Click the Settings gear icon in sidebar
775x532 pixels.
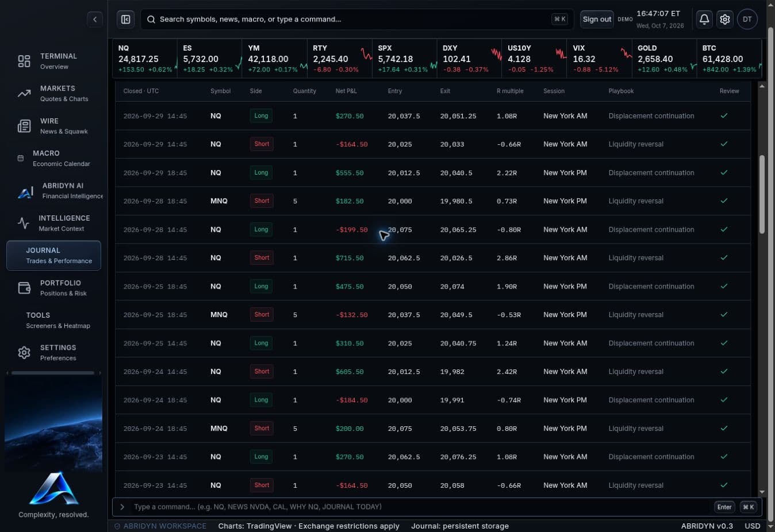[24, 353]
